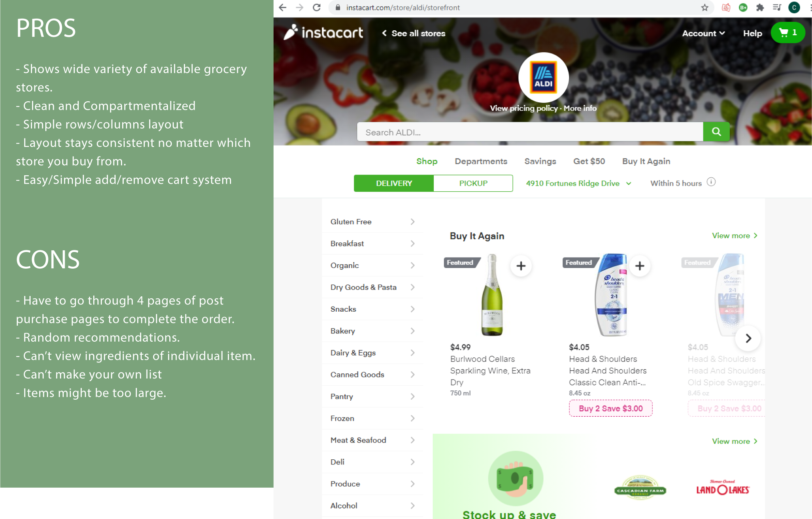The width and height of the screenshot is (812, 519).
Task: Show delivery time info icon next to Within 5 hours
Action: tap(711, 182)
